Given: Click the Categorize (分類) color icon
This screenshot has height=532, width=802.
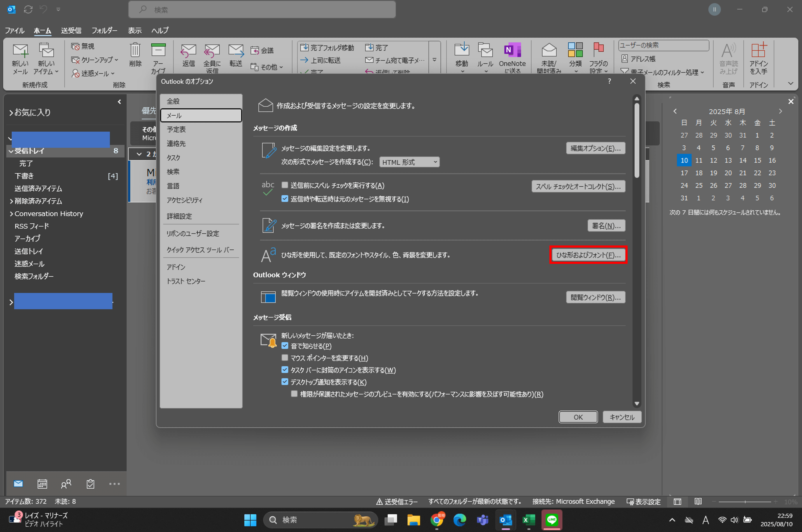Looking at the screenshot, I should [575, 50].
